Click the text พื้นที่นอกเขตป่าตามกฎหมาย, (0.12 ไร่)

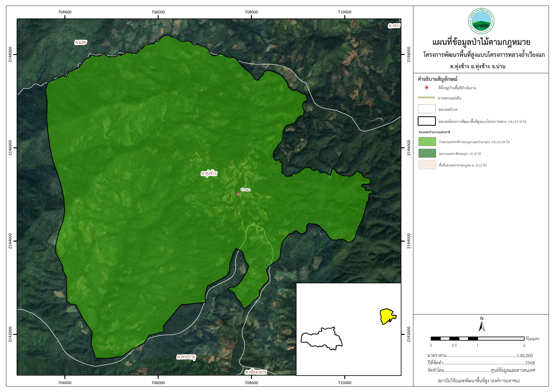pos(463,165)
